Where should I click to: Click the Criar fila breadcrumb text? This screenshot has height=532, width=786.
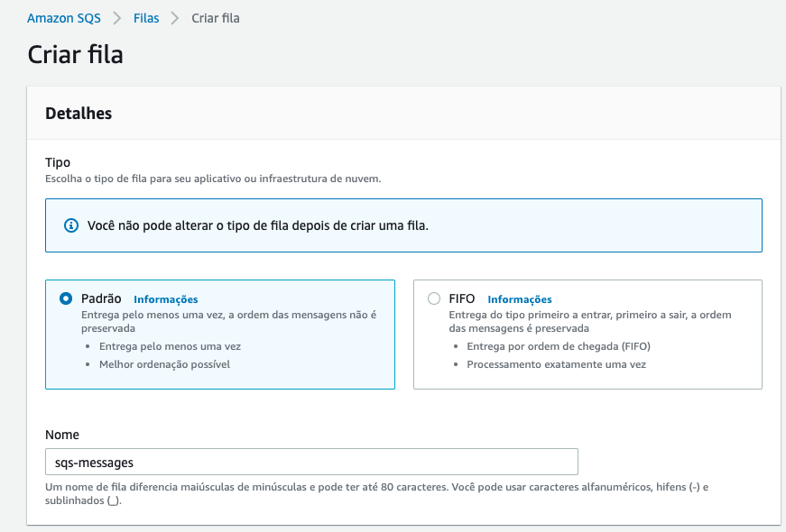pyautogui.click(x=216, y=18)
